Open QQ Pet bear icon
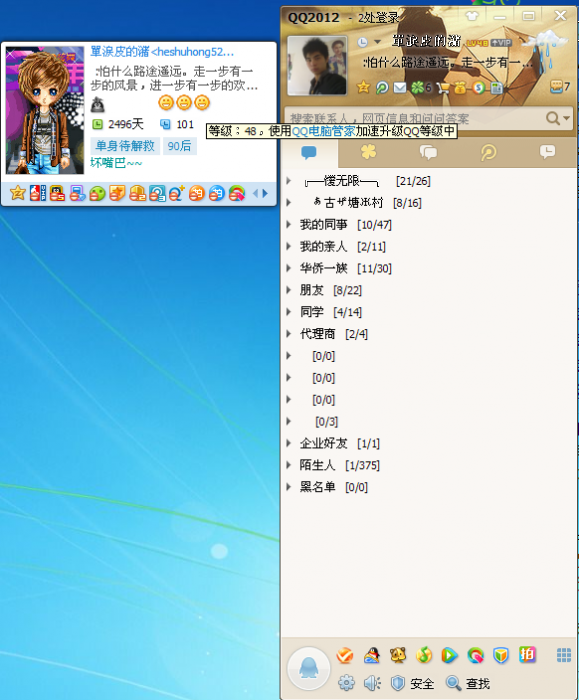This screenshot has height=700, width=579. (398, 655)
